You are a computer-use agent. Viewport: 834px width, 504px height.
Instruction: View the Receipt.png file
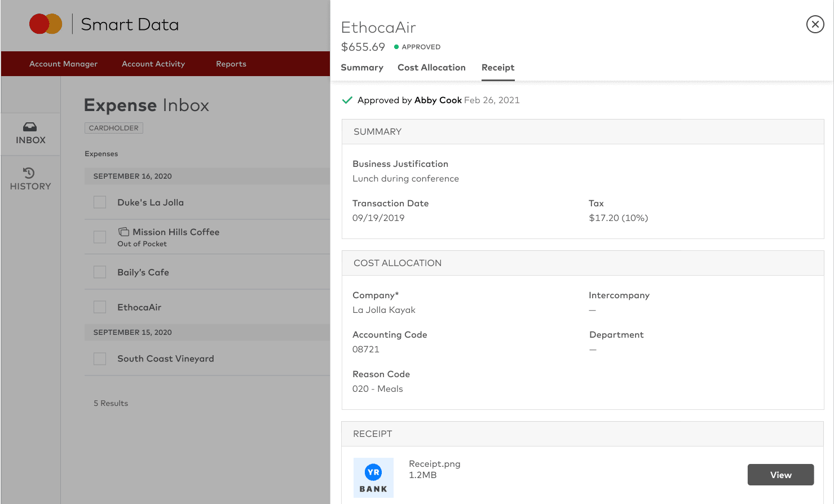(x=780, y=475)
